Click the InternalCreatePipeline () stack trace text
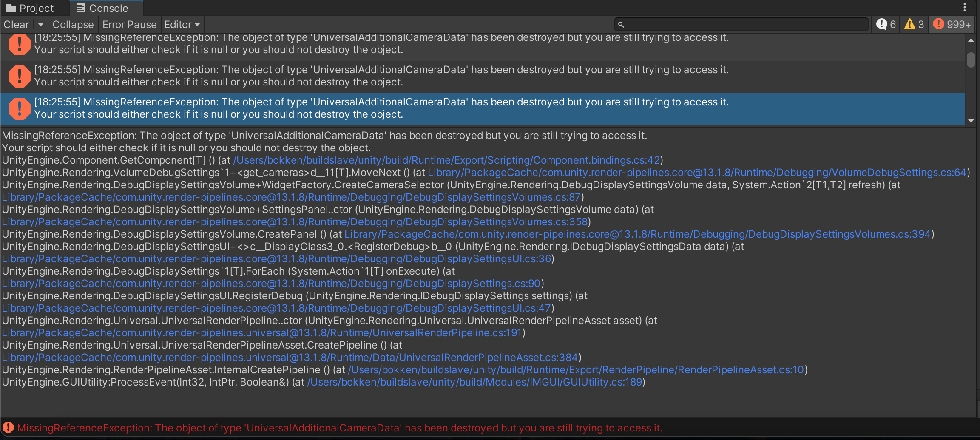 166,370
